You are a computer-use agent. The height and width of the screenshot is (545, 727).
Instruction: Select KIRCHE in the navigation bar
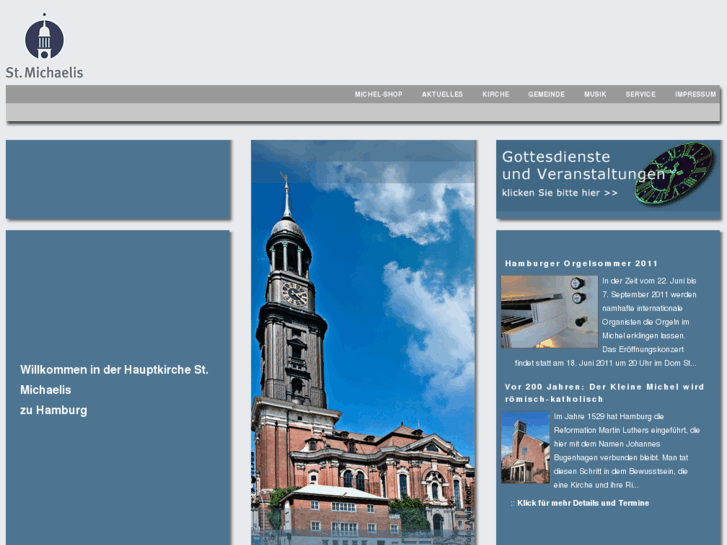(x=495, y=94)
